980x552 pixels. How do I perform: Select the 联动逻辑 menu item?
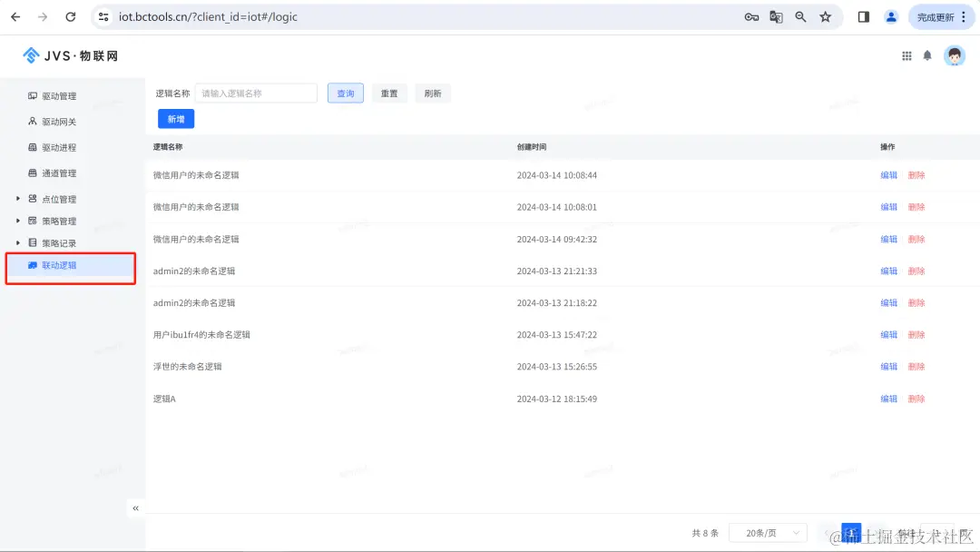click(59, 266)
